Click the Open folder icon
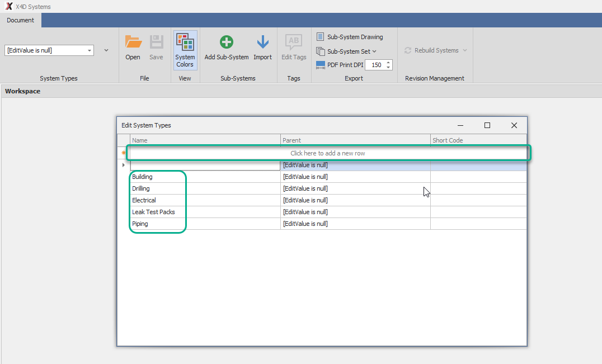The image size is (602, 364). click(133, 42)
